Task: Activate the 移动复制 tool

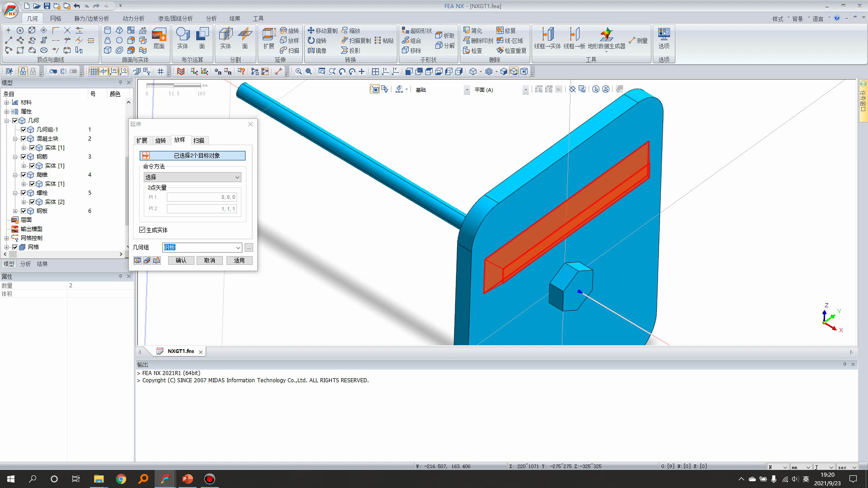Action: click(x=322, y=30)
